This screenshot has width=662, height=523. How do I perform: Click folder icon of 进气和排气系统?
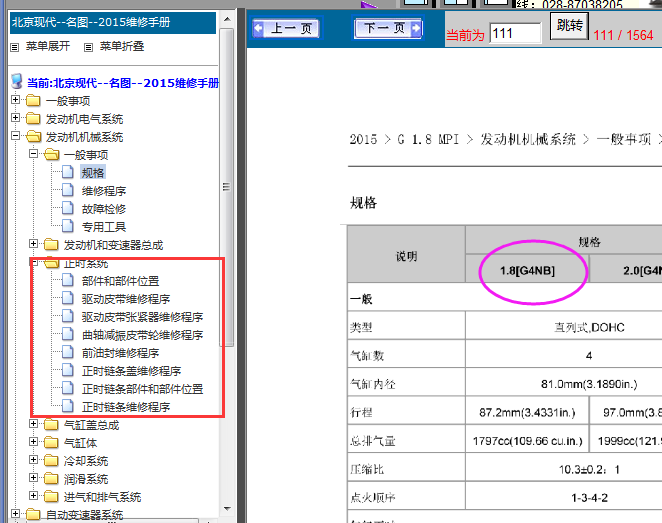pos(51,496)
